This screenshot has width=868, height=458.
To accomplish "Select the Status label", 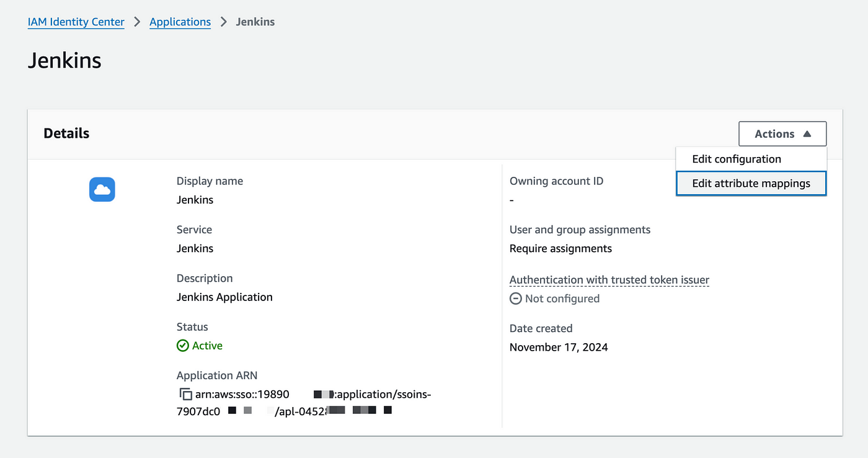I will [x=192, y=326].
